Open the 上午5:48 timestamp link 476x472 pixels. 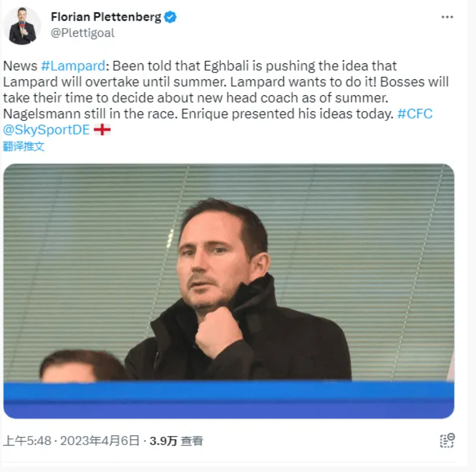click(x=27, y=441)
